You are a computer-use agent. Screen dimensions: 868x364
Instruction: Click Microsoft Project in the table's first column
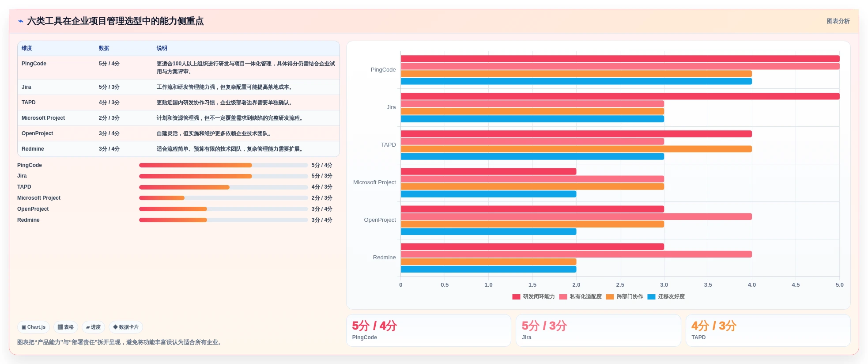click(x=43, y=118)
